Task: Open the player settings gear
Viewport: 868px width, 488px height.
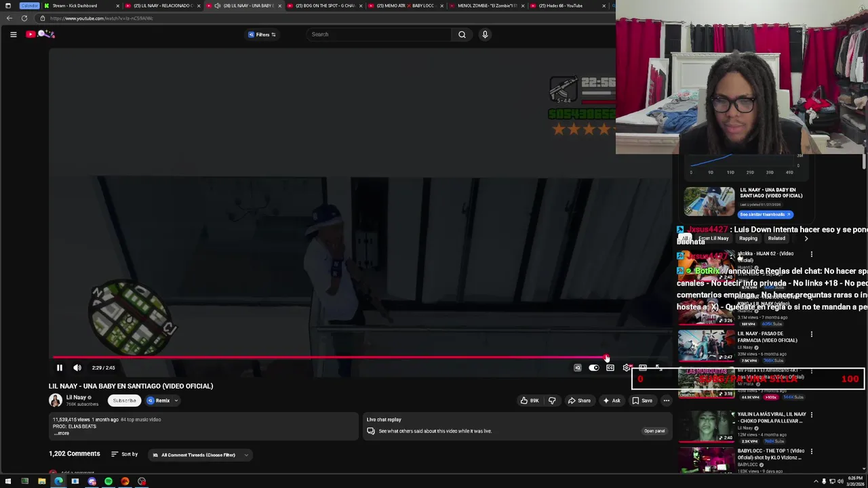Action: click(626, 367)
